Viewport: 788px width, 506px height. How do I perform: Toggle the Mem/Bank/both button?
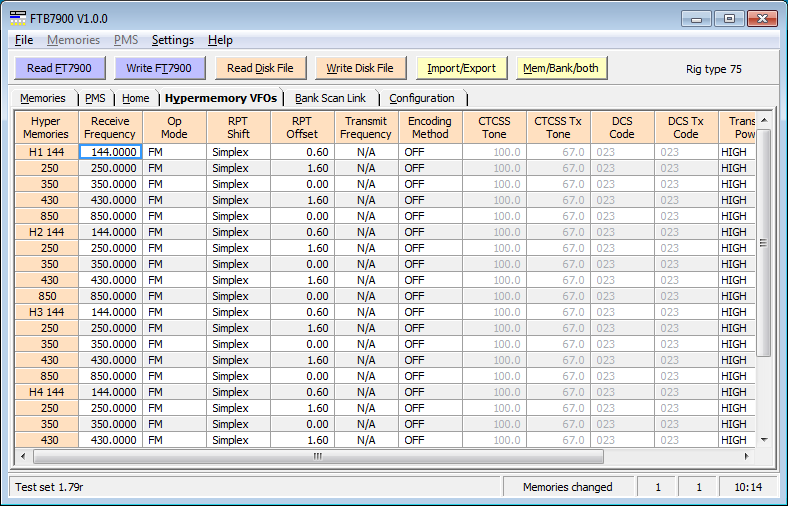pos(561,68)
